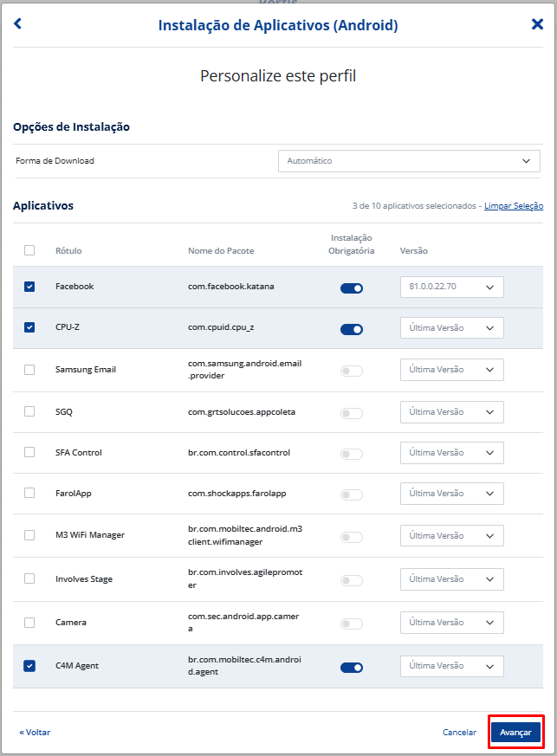Click the Involves Stage label

pos(84,579)
